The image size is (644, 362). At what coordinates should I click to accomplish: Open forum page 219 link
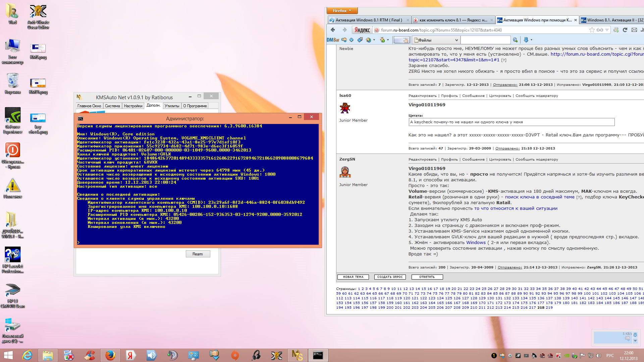click(549, 308)
